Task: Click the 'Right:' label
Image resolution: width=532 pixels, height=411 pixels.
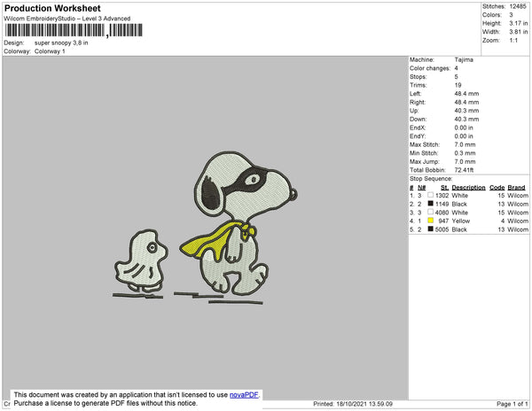Action: click(418, 103)
